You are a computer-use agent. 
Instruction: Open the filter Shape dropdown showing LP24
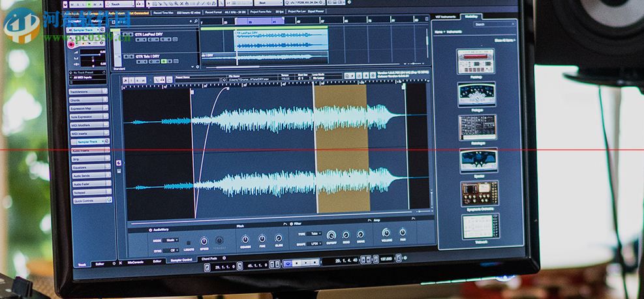point(314,244)
